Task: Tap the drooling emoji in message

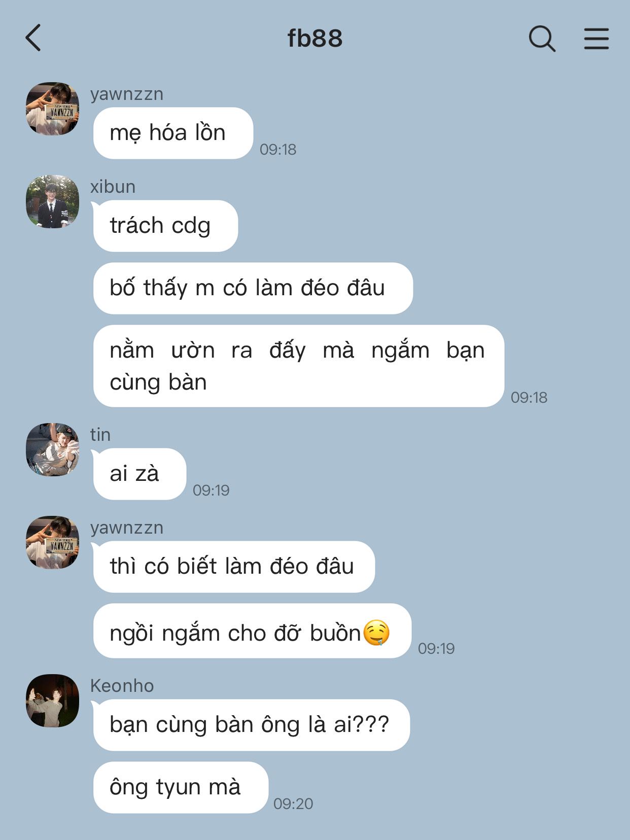Action: tap(376, 633)
